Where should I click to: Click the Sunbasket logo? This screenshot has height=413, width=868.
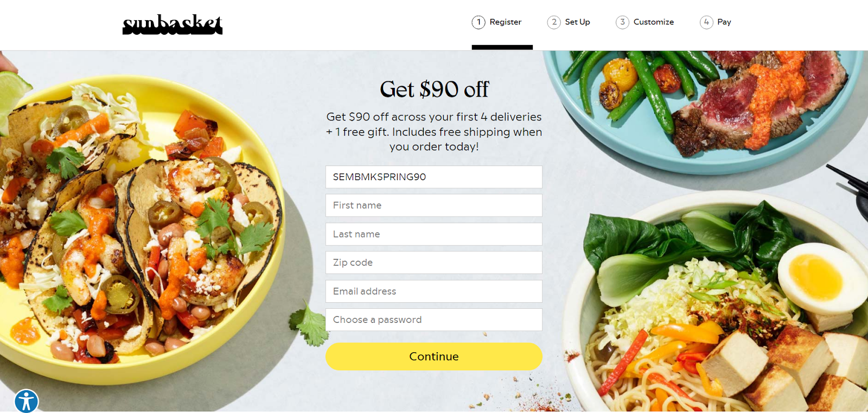click(x=173, y=24)
